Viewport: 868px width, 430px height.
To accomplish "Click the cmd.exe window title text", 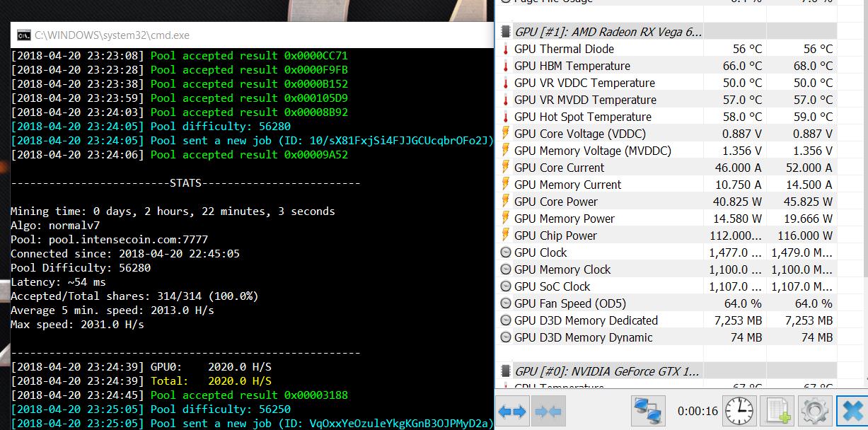I will (x=112, y=35).
